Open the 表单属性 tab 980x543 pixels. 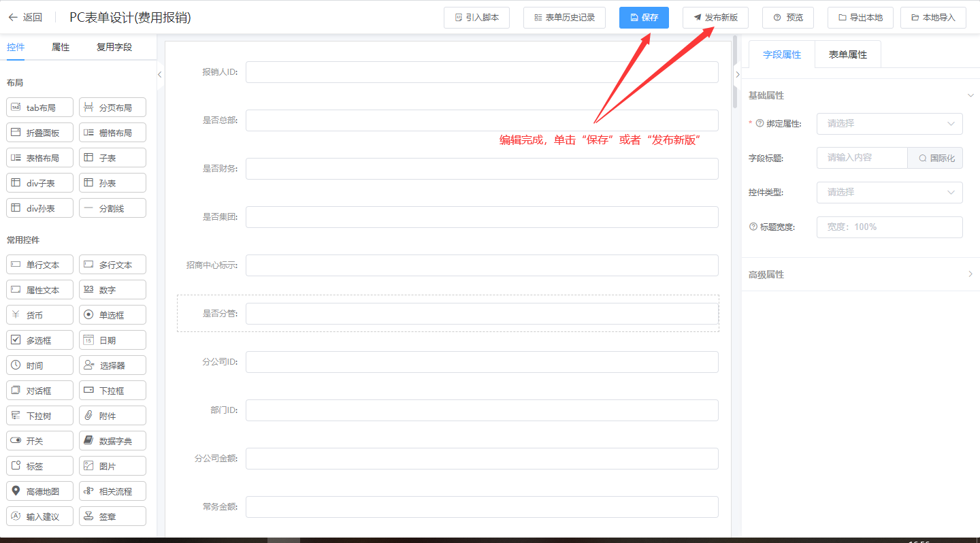coord(848,54)
